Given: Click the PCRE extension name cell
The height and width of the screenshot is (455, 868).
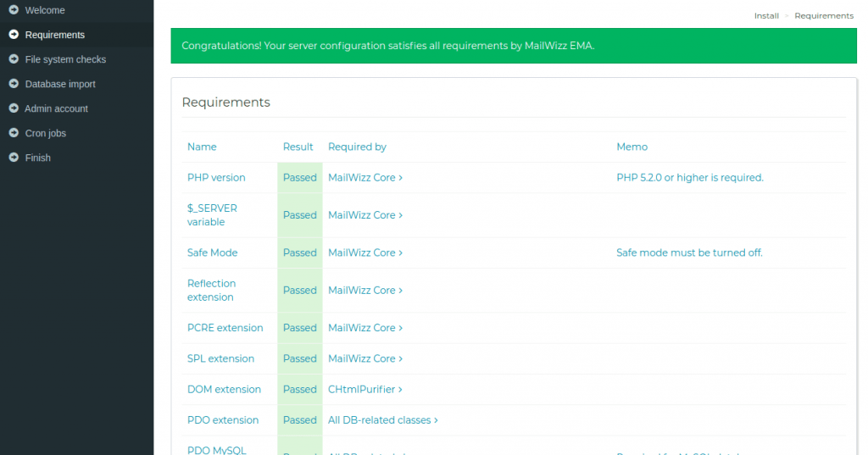Looking at the screenshot, I should [225, 328].
